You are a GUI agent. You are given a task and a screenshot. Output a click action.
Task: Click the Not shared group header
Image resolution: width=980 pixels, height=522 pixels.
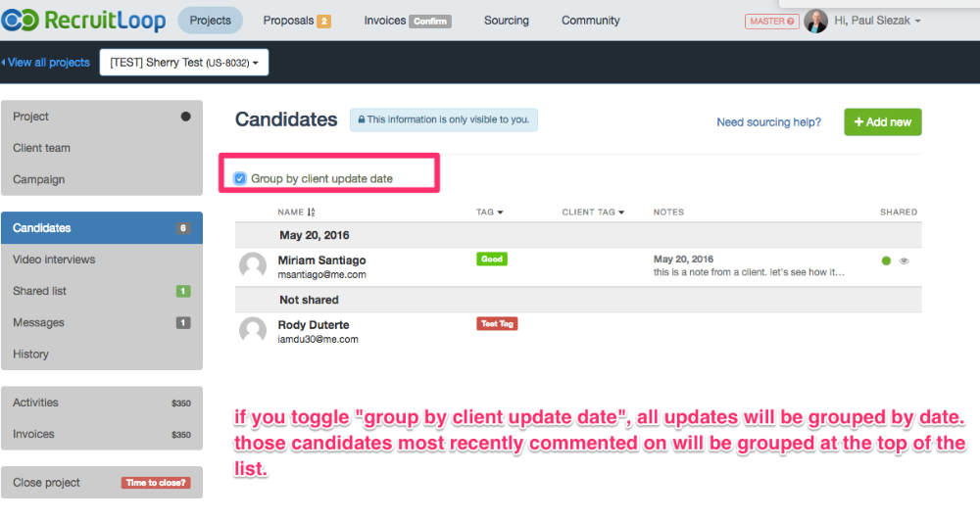(x=578, y=300)
